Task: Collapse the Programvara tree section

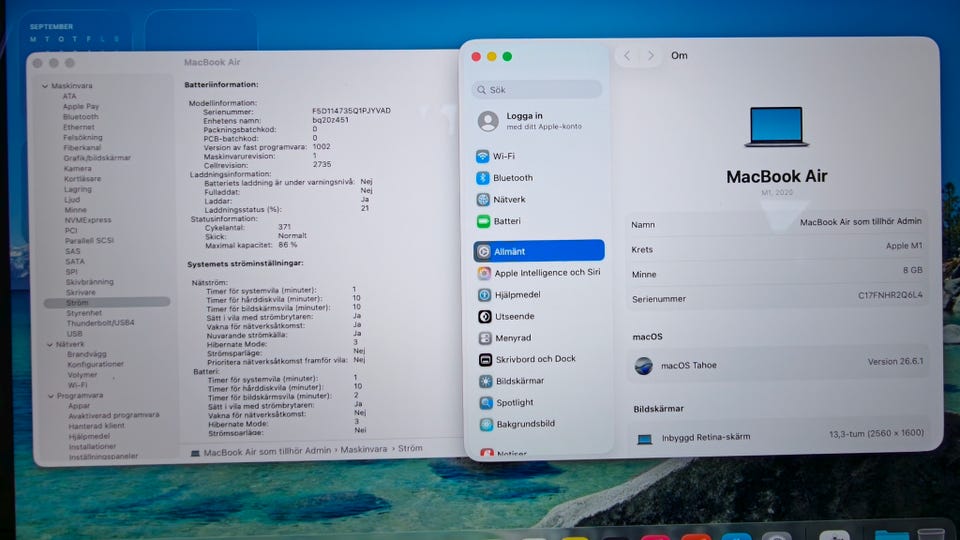Action: [x=51, y=396]
